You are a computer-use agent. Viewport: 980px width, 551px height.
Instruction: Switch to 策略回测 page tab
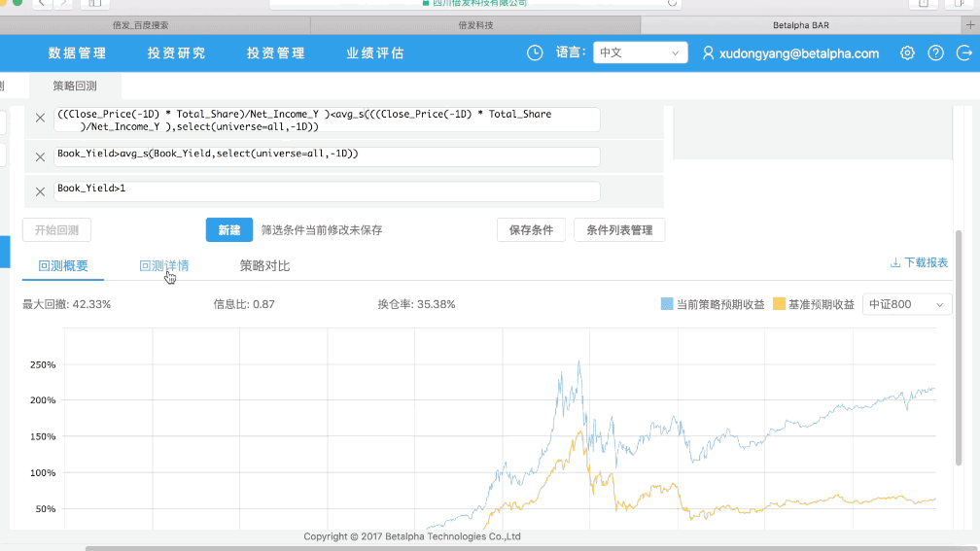coord(75,86)
